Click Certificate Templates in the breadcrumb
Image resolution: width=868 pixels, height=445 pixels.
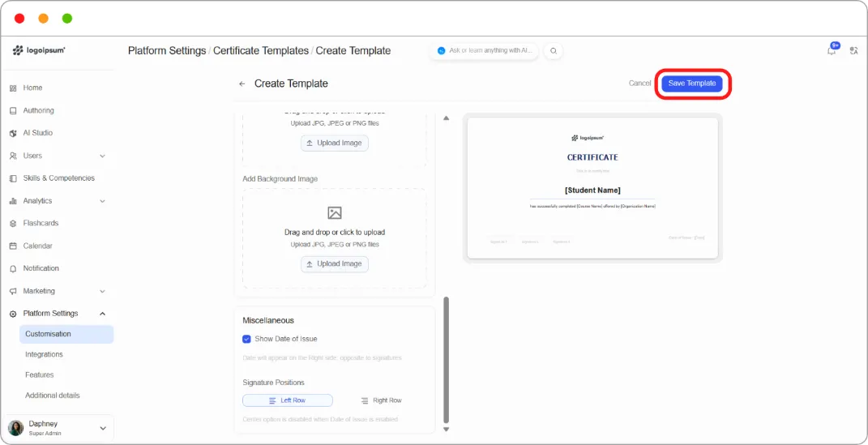tap(261, 51)
